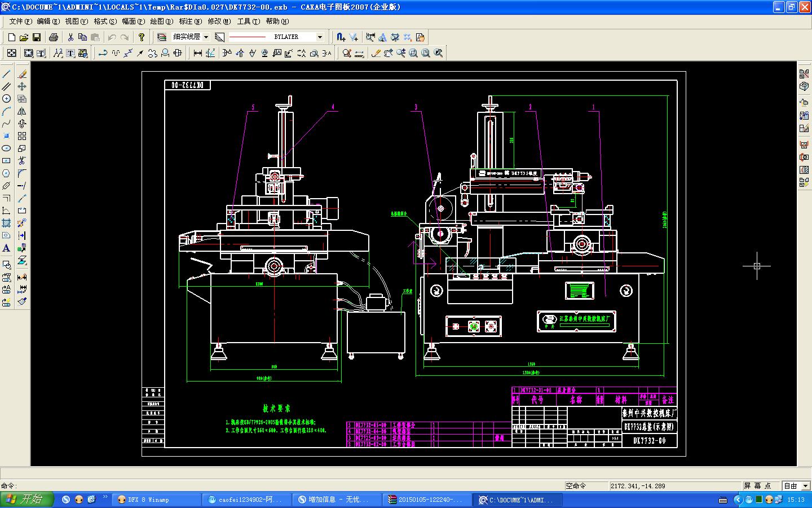This screenshot has height=508, width=812.
Task: Select the eraser delete tool
Action: (x=22, y=74)
